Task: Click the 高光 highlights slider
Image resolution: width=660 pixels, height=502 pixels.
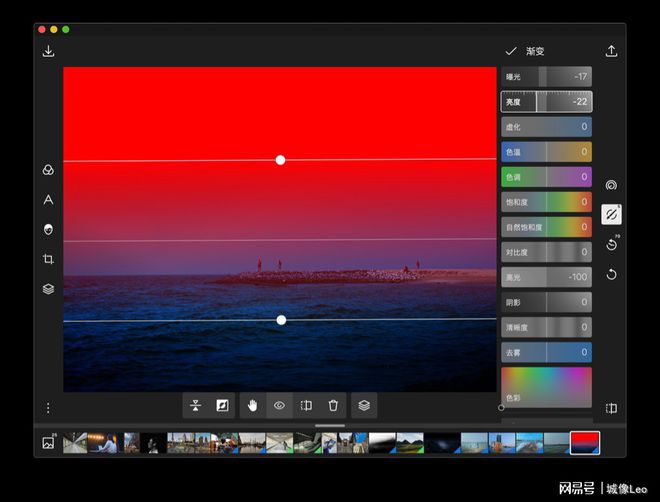Action: click(546, 277)
